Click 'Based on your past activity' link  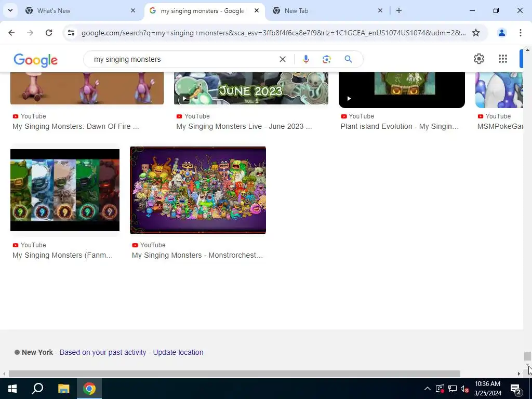coord(103,352)
